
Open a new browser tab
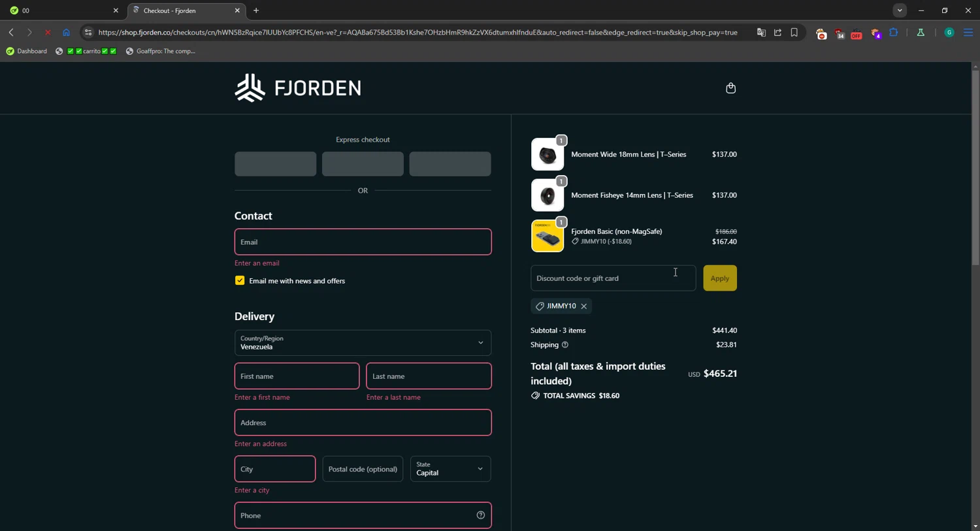(x=256, y=10)
